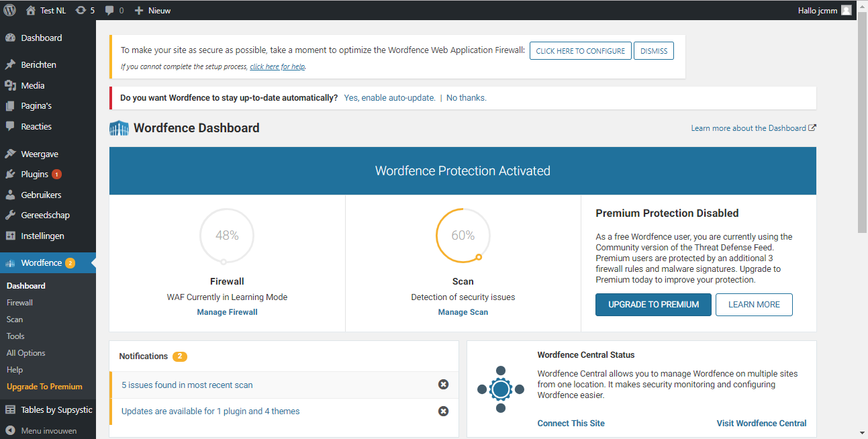868x439 pixels.
Task: Decline auto-update with No thanks
Action: coord(467,98)
